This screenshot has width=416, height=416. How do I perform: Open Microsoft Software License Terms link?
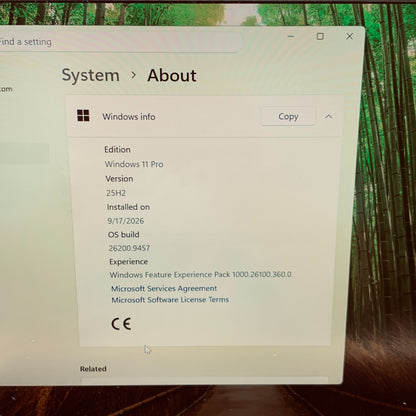click(x=170, y=300)
